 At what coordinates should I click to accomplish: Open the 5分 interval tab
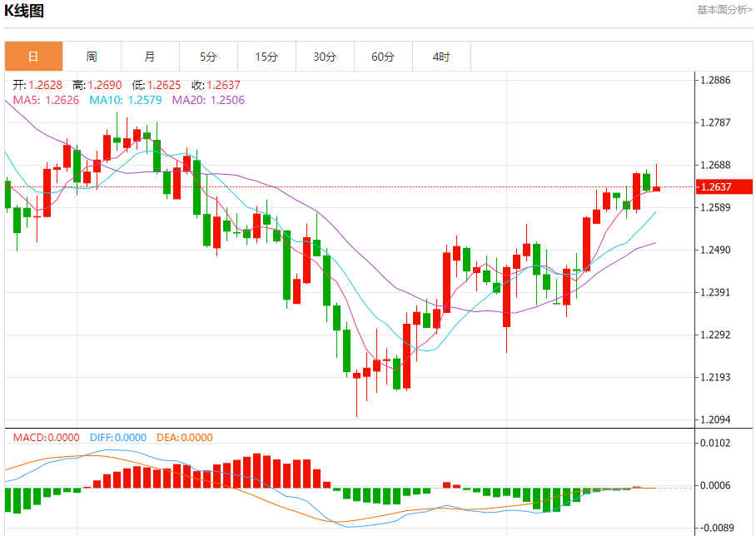point(208,57)
